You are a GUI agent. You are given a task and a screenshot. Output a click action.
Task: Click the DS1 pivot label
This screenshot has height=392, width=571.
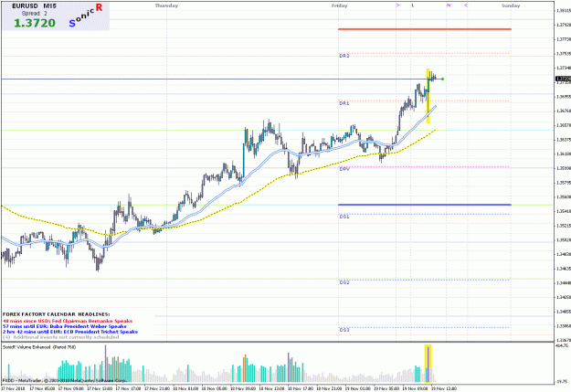(x=344, y=217)
